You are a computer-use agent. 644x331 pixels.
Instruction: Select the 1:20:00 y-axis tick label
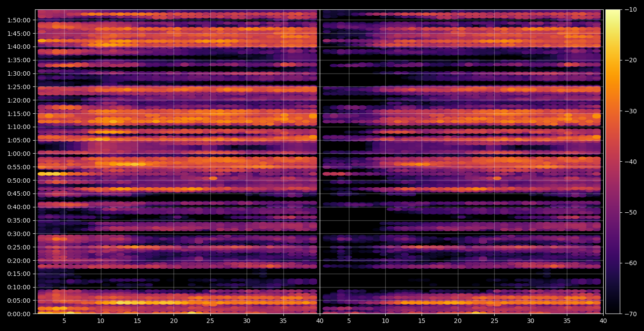coord(19,100)
